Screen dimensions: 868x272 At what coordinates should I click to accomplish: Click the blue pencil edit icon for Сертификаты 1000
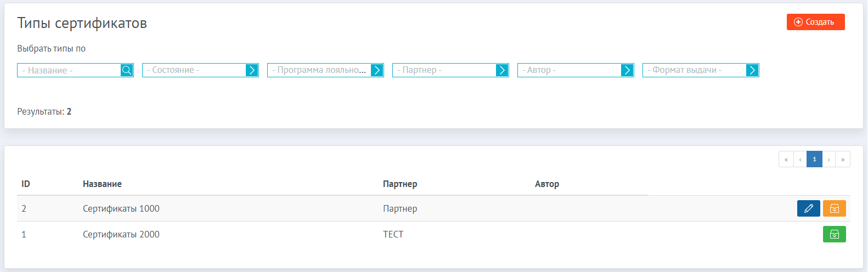pyautogui.click(x=808, y=208)
